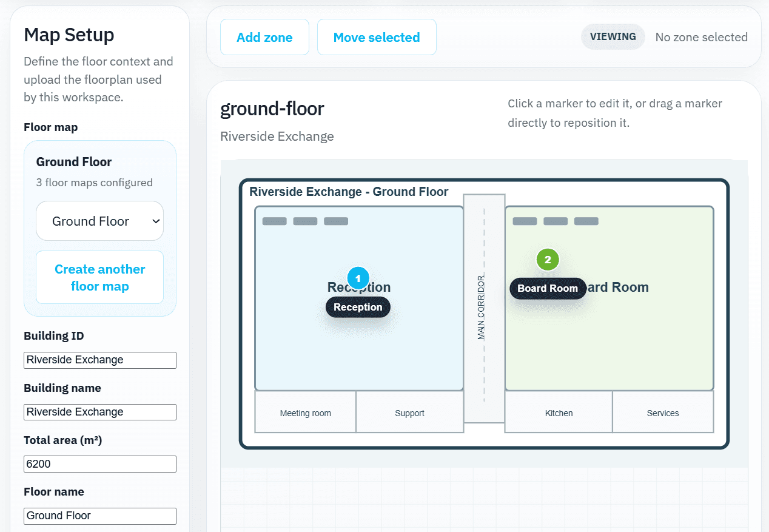Click the Map Setup title
The width and height of the screenshot is (769, 532).
(x=69, y=35)
